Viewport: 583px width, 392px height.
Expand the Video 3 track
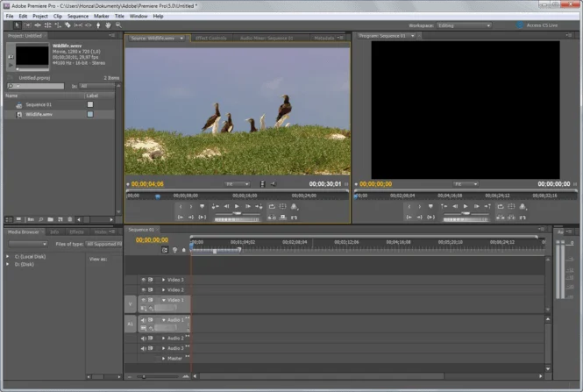[163, 280]
